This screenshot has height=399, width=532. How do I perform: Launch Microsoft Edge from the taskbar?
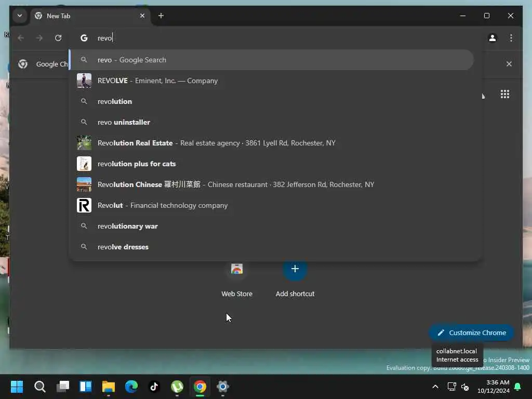point(131,387)
